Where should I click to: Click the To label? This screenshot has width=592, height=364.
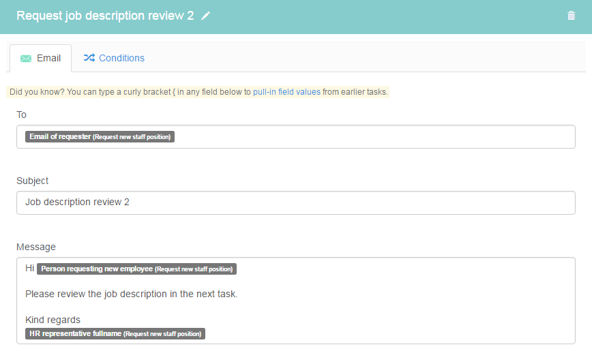click(22, 115)
